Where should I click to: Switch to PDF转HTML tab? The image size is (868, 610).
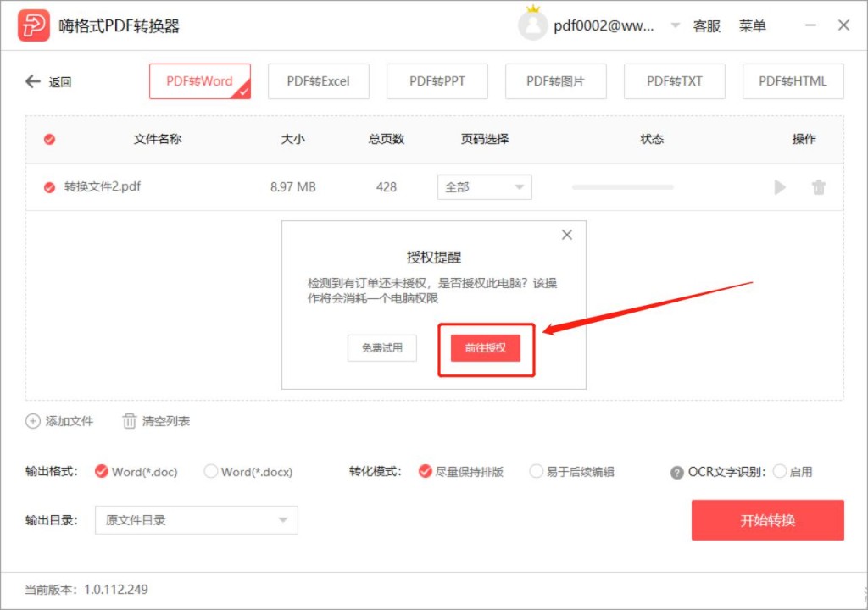tap(793, 81)
